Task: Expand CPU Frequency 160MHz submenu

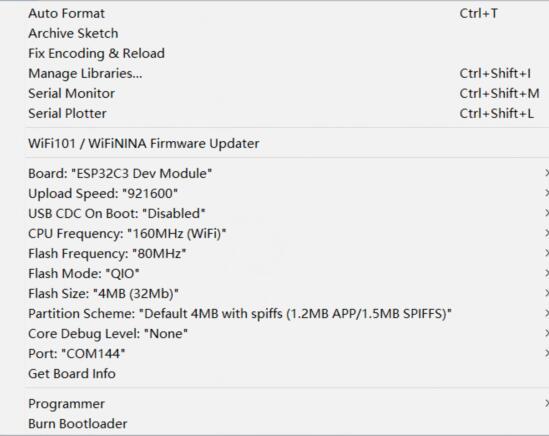Action: click(x=286, y=233)
